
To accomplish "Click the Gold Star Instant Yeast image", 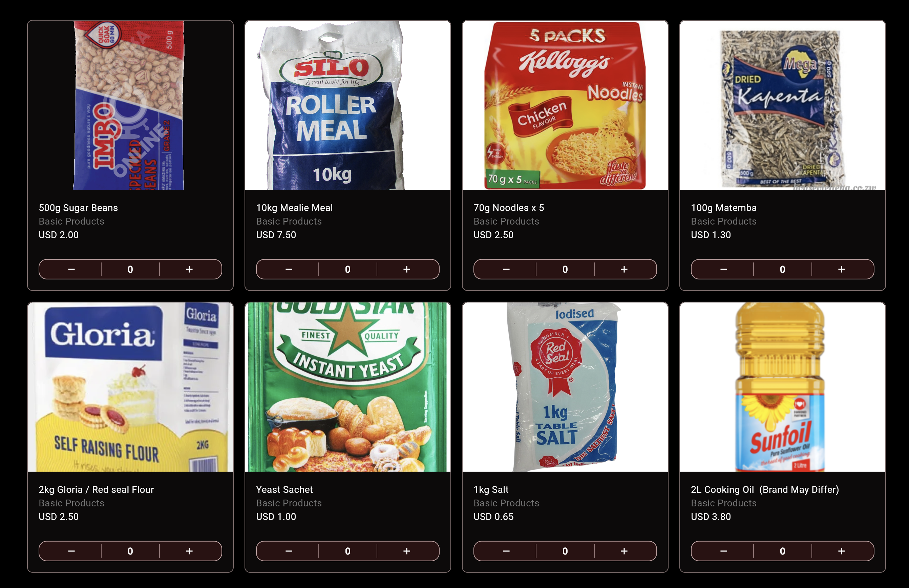I will (x=347, y=387).
